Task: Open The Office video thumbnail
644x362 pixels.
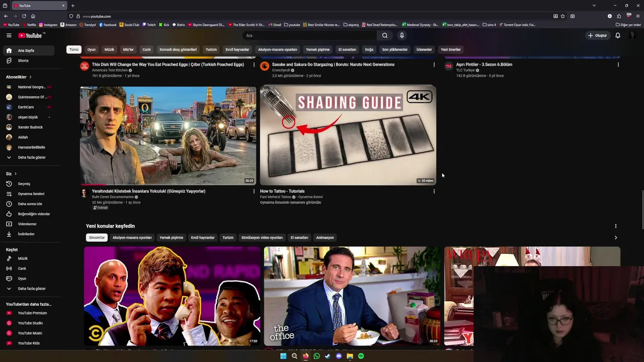Action: 352,296
